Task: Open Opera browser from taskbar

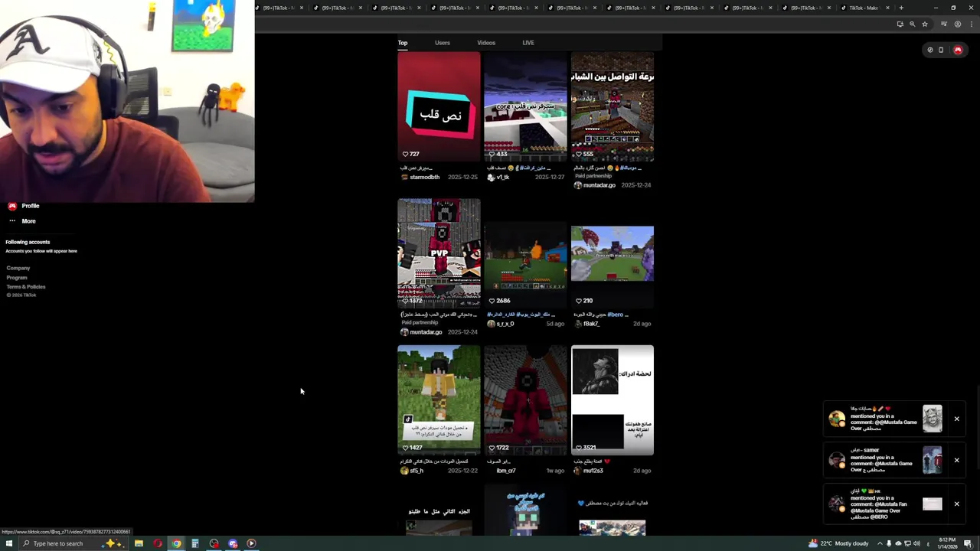Action: [x=158, y=543]
